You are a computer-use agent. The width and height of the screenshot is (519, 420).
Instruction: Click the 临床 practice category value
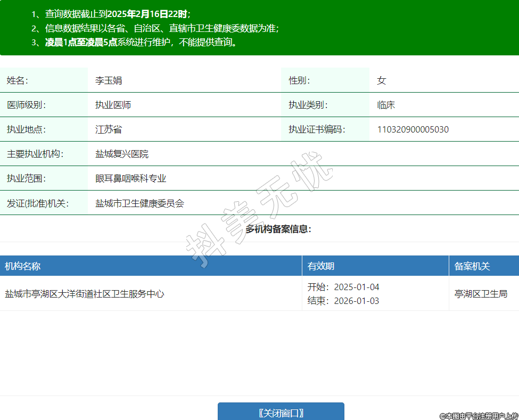tap(386, 105)
